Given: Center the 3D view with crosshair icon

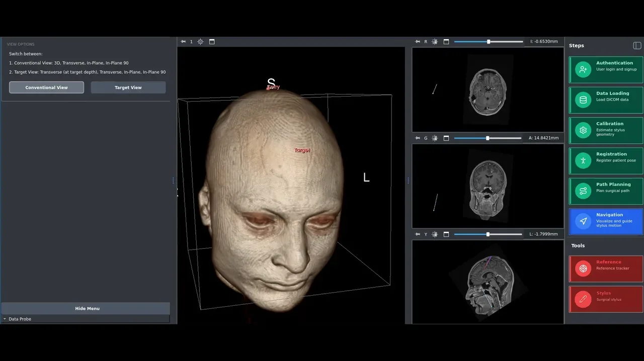Looking at the screenshot, I should pos(200,42).
